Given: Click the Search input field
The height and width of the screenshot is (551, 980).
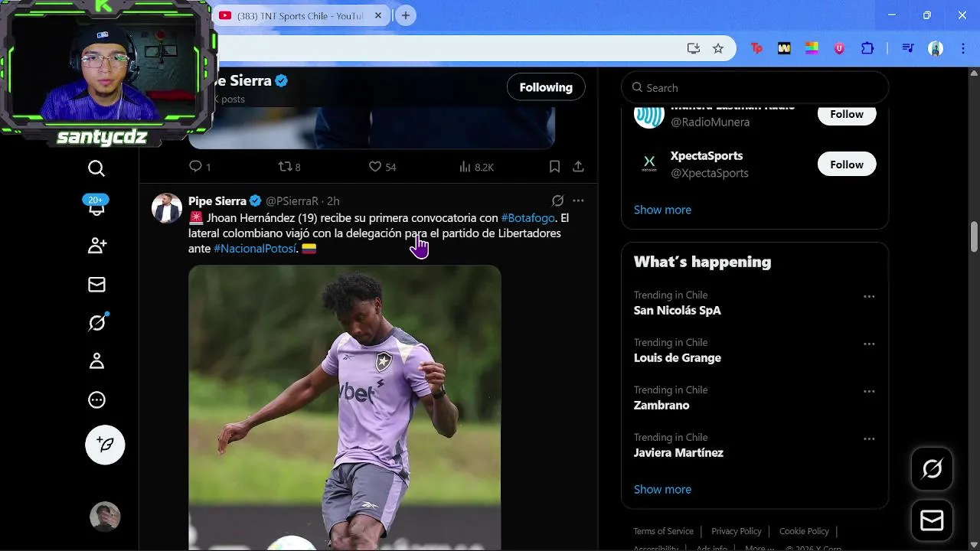Looking at the screenshot, I should (755, 88).
